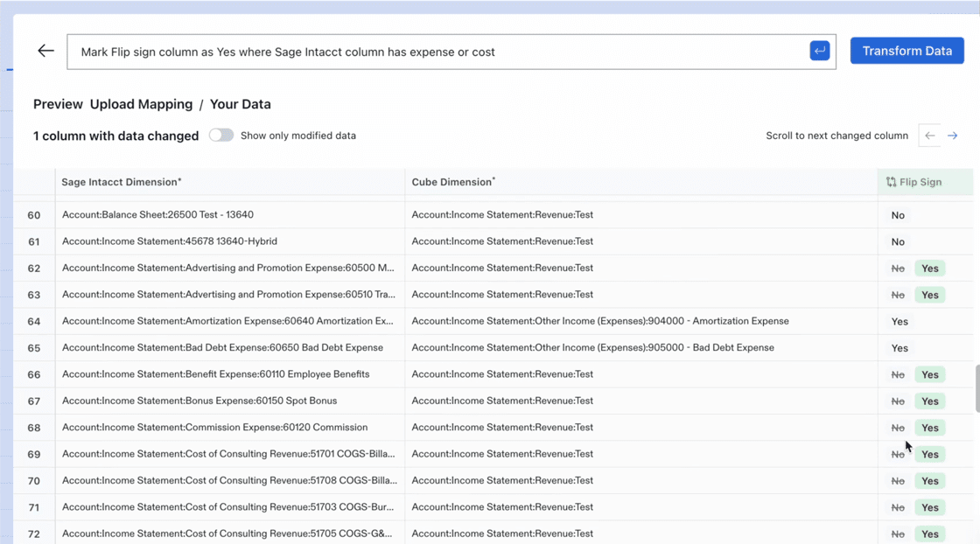
Task: Select the Sage Intacct Dimension column header
Action: click(x=229, y=182)
